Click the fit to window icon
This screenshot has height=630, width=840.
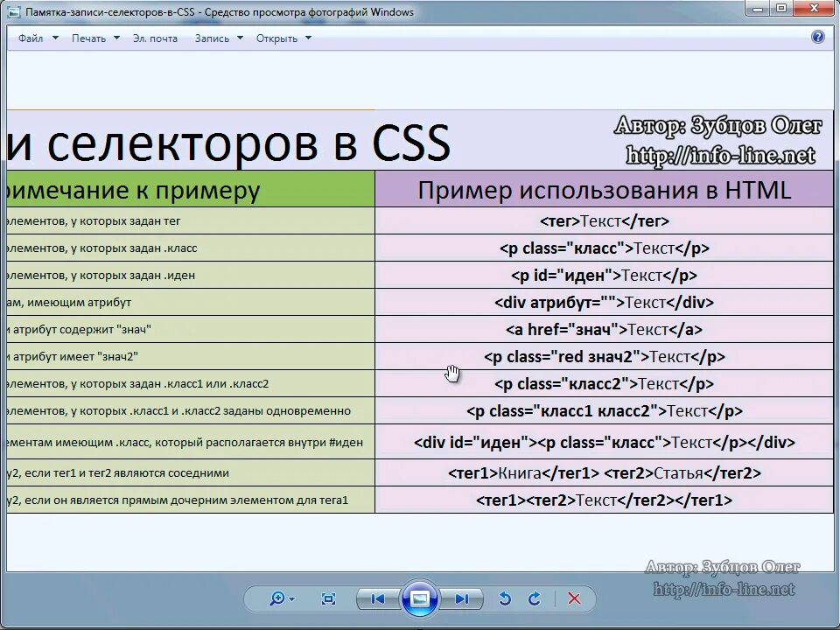[x=328, y=598]
